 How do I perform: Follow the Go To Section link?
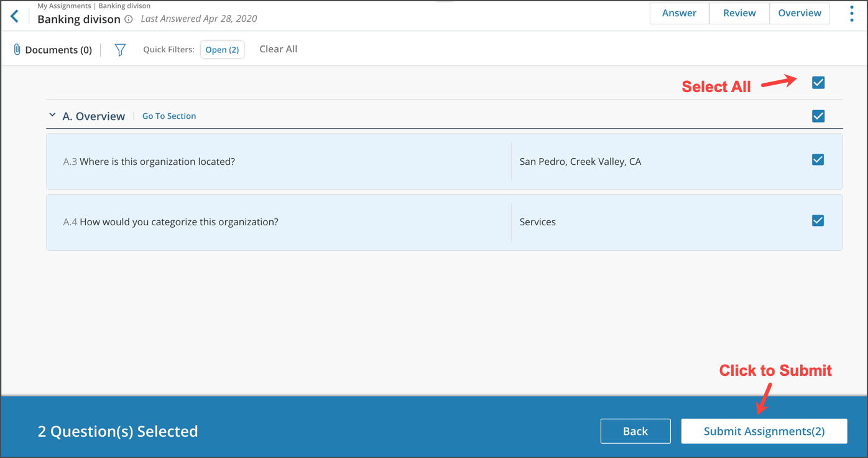pyautogui.click(x=169, y=116)
